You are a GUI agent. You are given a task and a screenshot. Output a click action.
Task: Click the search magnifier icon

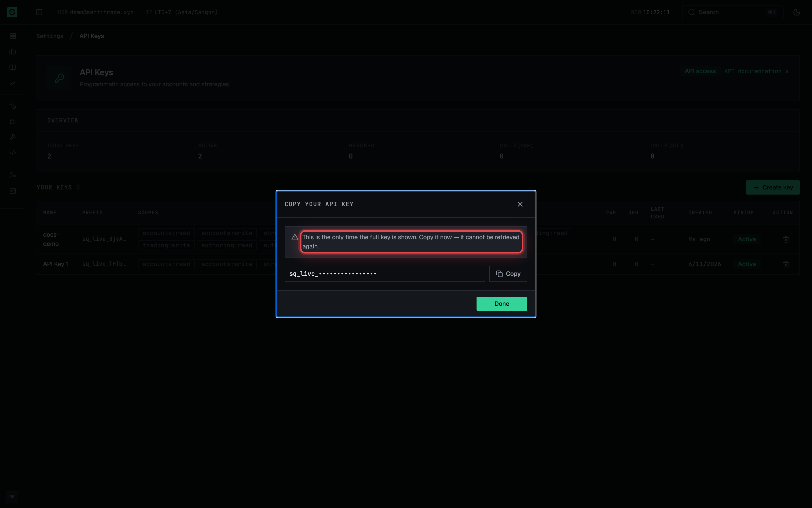[x=691, y=12]
